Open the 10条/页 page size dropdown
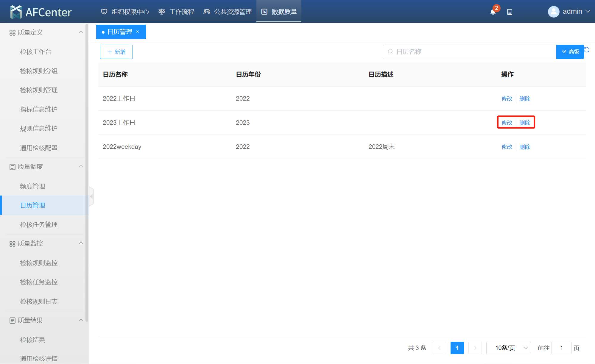The height and width of the screenshot is (364, 595). click(508, 348)
